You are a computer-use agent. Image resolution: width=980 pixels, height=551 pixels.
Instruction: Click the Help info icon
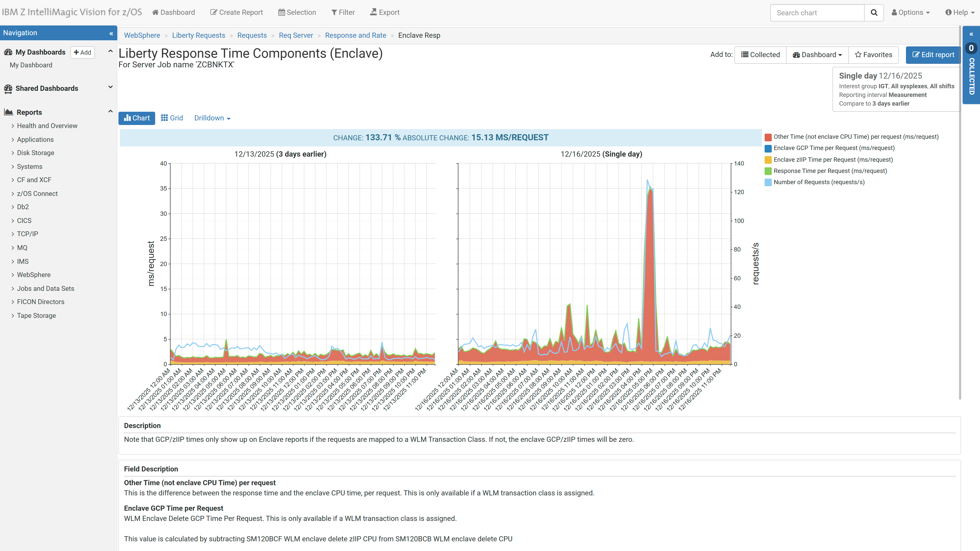pyautogui.click(x=948, y=12)
